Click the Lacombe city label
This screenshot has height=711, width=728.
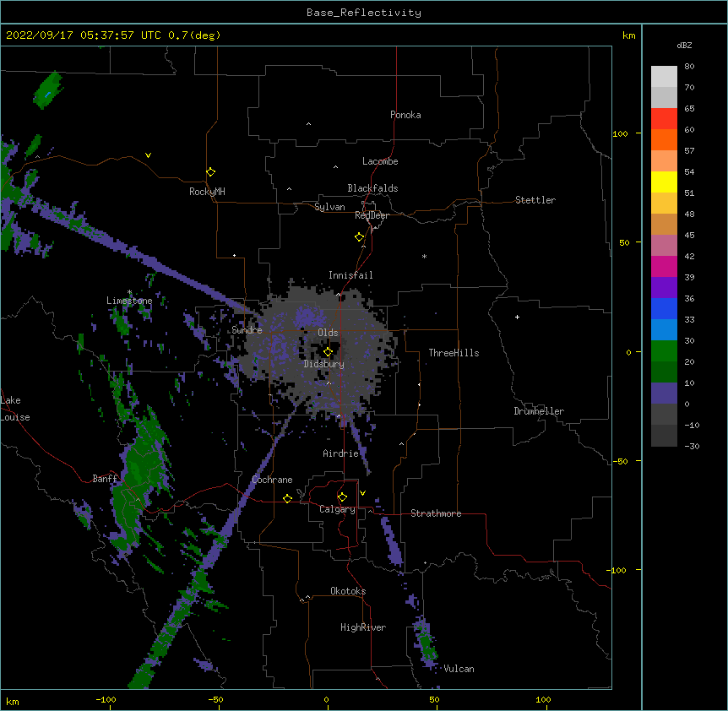tap(380, 161)
